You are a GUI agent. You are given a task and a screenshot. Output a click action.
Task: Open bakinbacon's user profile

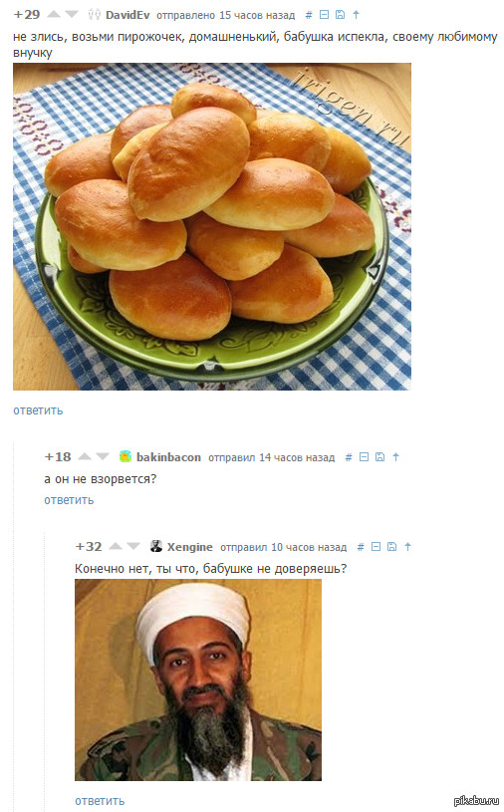(168, 457)
